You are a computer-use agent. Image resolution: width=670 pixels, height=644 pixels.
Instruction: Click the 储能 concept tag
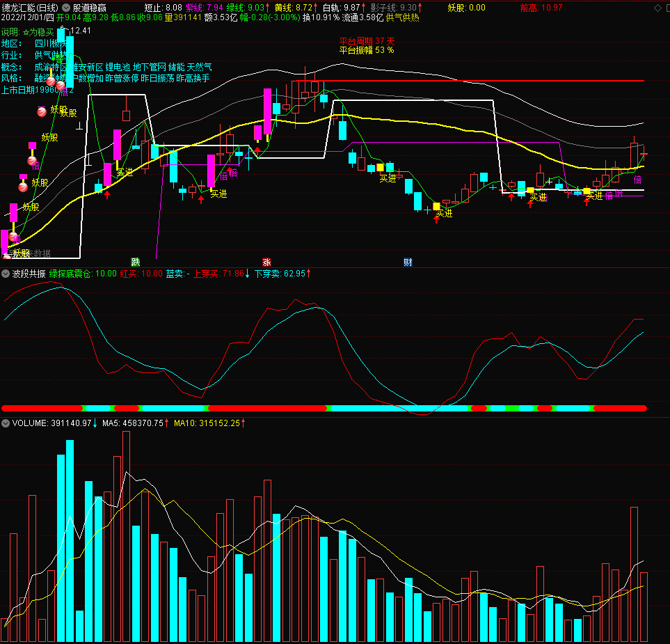point(177,67)
